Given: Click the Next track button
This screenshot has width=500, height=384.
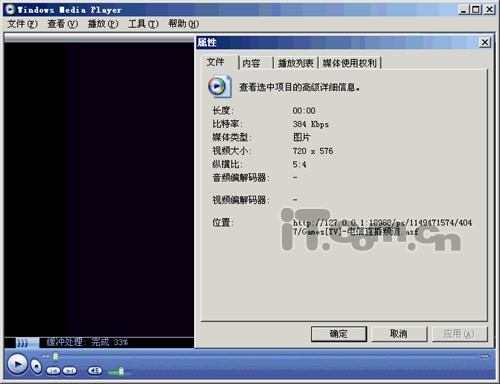Looking at the screenshot, I should 70,371.
